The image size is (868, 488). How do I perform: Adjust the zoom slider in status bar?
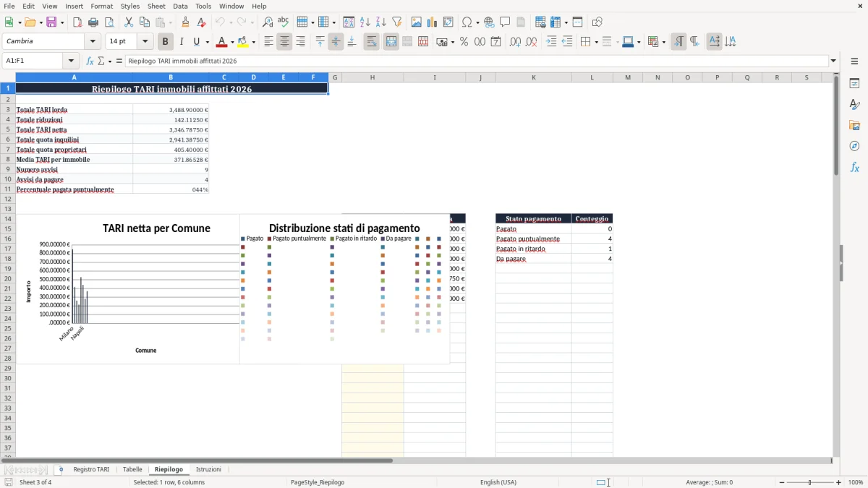[x=810, y=482]
